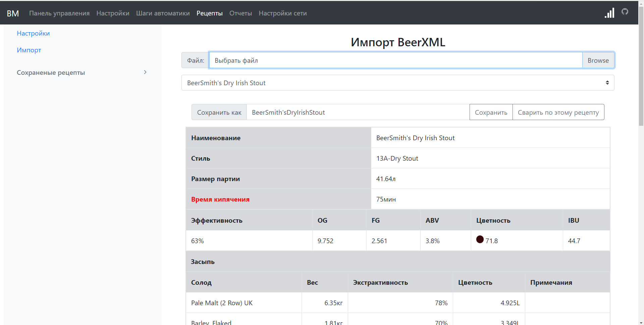Screen dimensions: 644x325
Task: Click the FG value 2.561
Action: pos(379,241)
